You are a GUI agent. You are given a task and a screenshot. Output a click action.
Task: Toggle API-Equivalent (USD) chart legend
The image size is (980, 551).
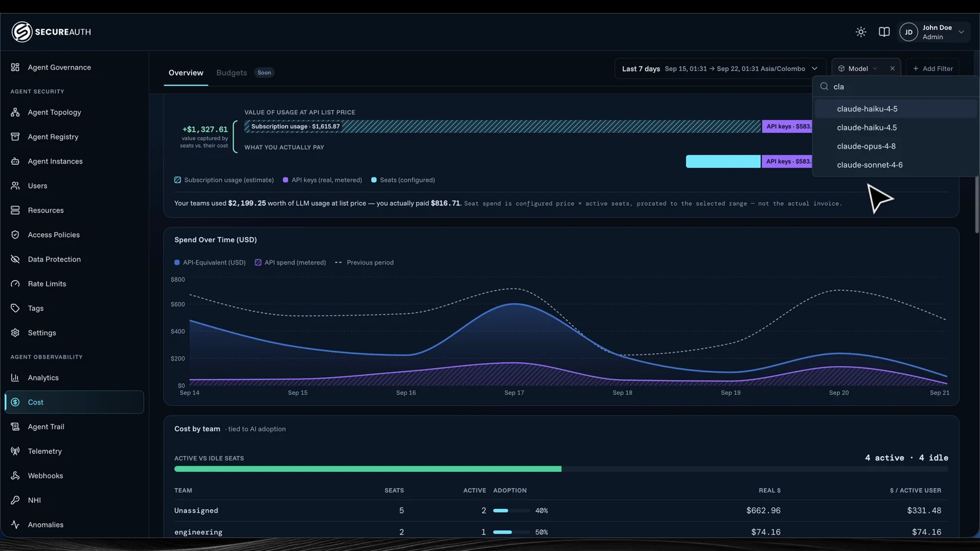coord(210,263)
